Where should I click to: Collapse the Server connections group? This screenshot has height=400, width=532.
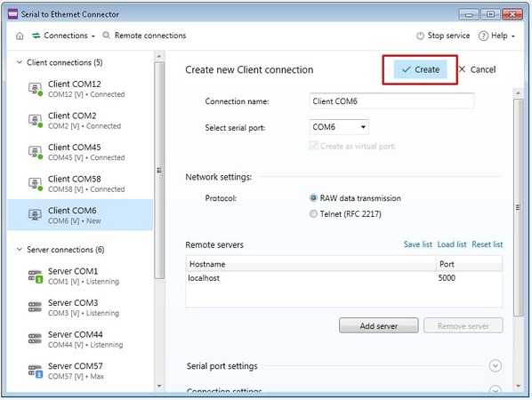tap(20, 250)
